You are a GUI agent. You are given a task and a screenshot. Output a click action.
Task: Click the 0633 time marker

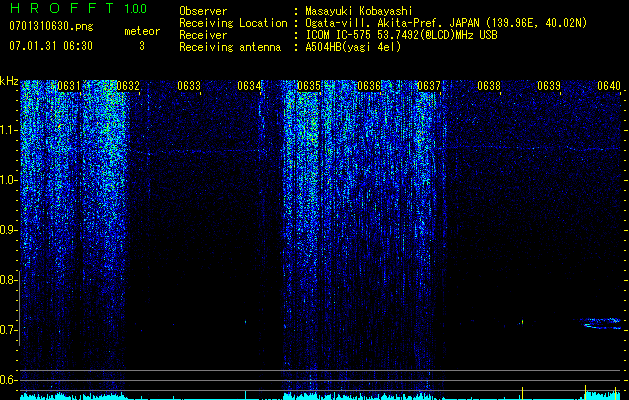click(189, 86)
